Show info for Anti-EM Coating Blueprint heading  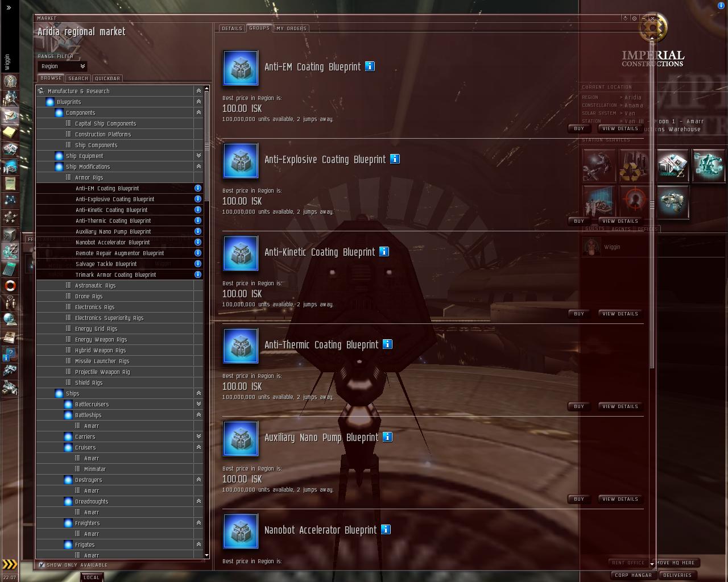point(370,66)
